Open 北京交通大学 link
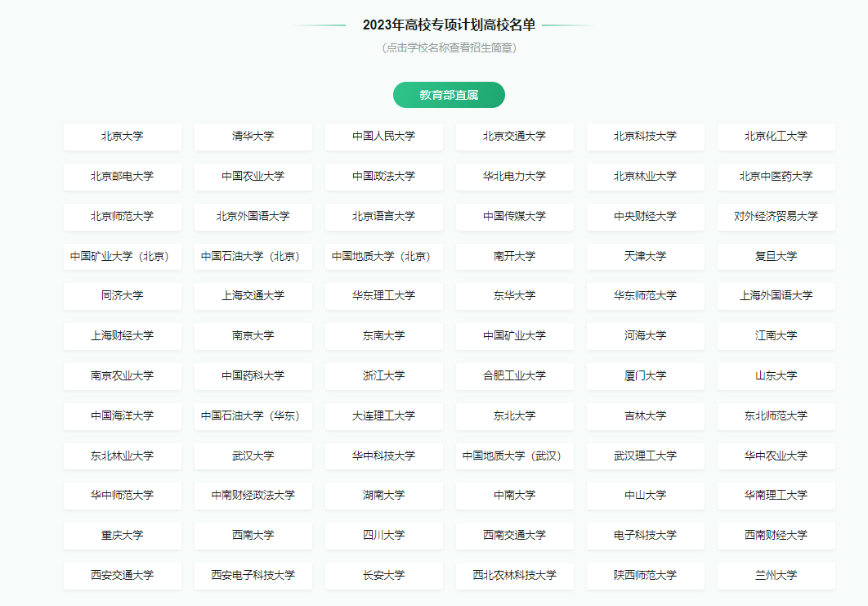The height and width of the screenshot is (606, 868). point(514,137)
